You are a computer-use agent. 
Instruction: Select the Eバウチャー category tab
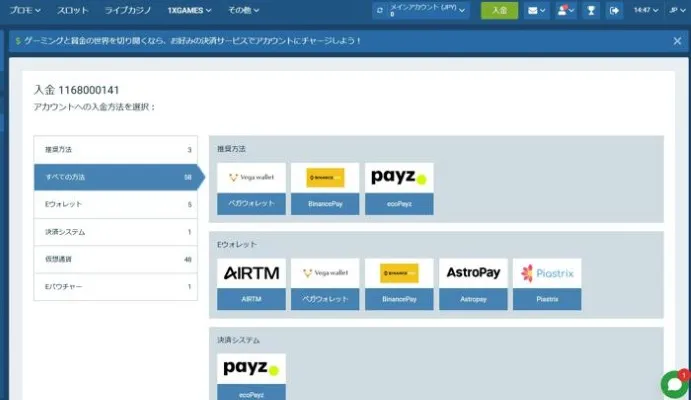click(115, 286)
